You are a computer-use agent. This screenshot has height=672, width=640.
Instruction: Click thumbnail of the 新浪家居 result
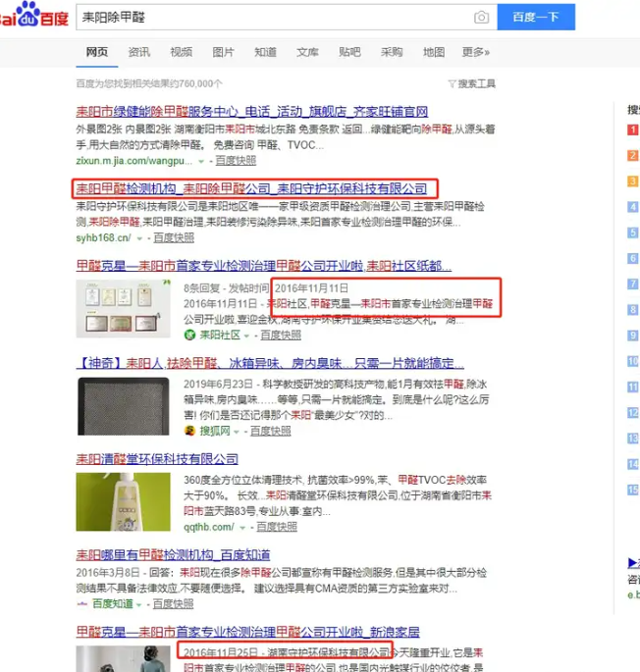(123, 658)
